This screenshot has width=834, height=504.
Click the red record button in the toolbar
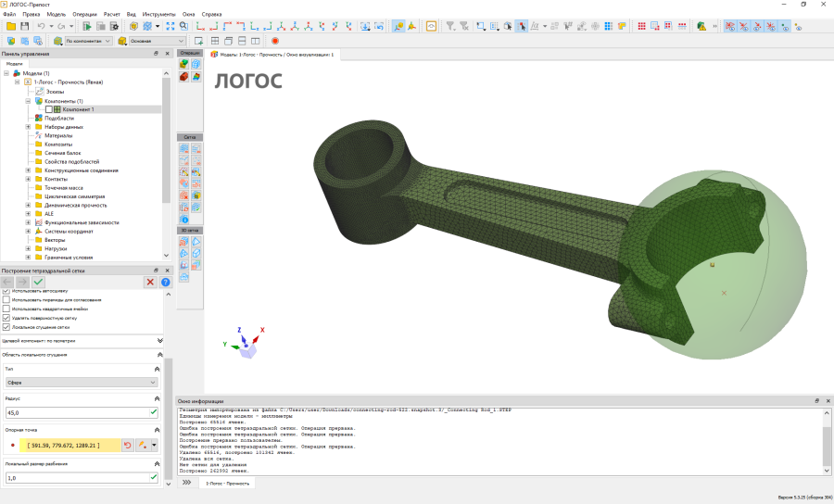tap(275, 41)
